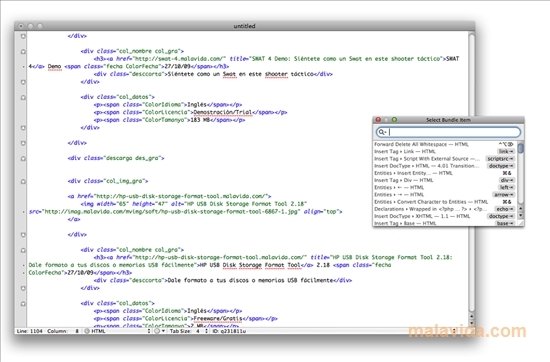Choose Entities ▸ Insert Entity… — HTML
This screenshot has width=550, height=362.
444,173
